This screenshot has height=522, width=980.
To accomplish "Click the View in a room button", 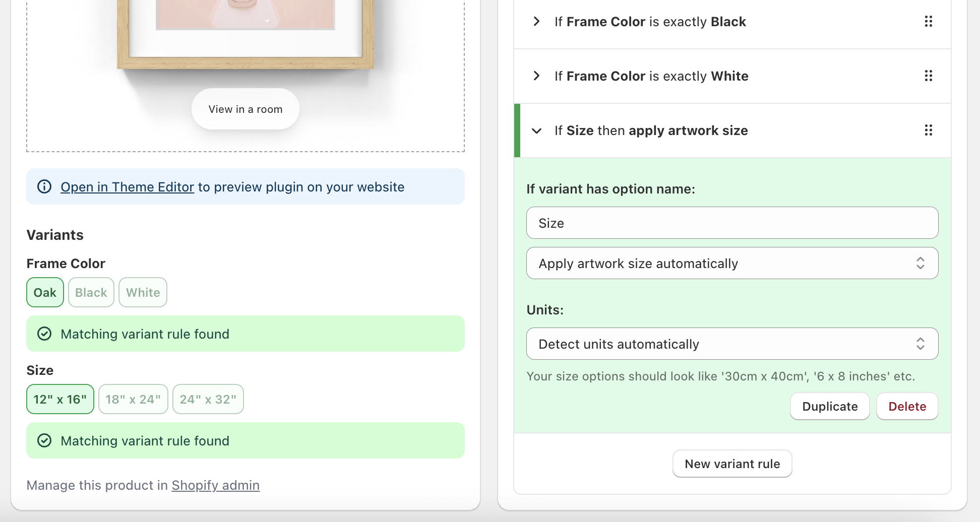I will click(x=246, y=109).
